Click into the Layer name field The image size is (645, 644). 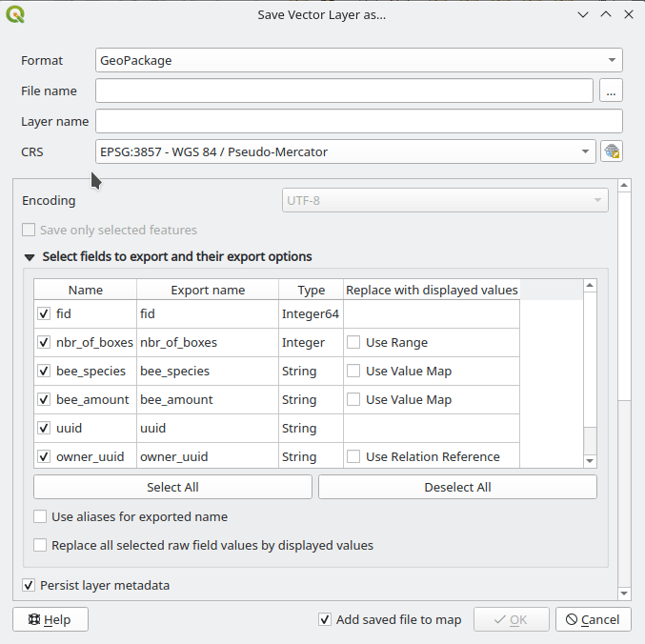(358, 121)
